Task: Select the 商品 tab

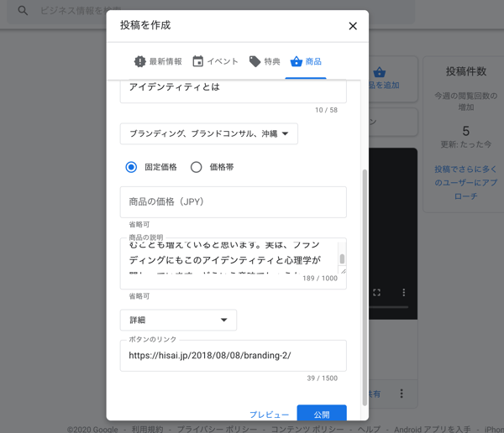Action: tap(306, 61)
